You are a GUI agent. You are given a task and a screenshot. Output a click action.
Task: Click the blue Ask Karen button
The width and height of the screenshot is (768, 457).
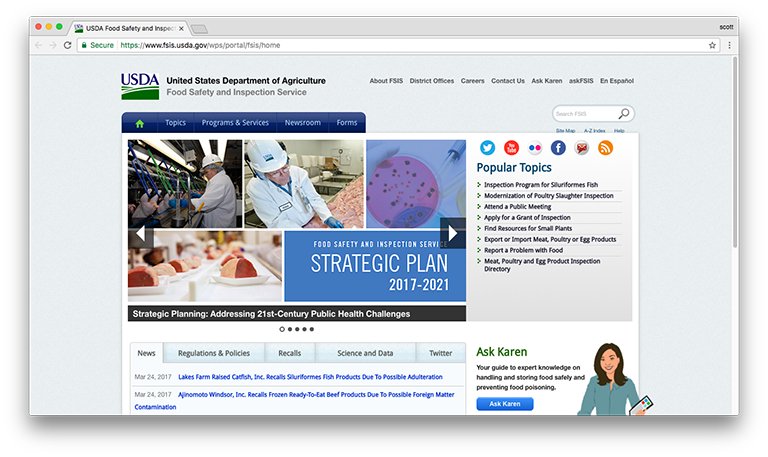pos(505,404)
